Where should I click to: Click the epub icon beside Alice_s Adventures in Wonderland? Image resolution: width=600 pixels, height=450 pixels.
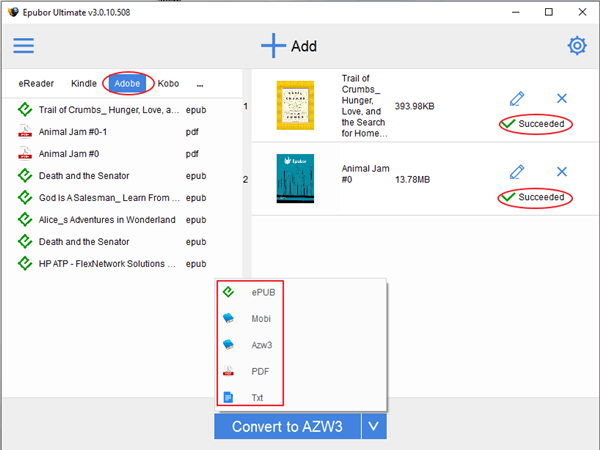pyautogui.click(x=25, y=220)
